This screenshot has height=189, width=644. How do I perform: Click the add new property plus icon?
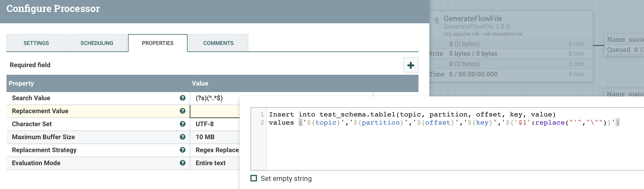click(x=411, y=65)
